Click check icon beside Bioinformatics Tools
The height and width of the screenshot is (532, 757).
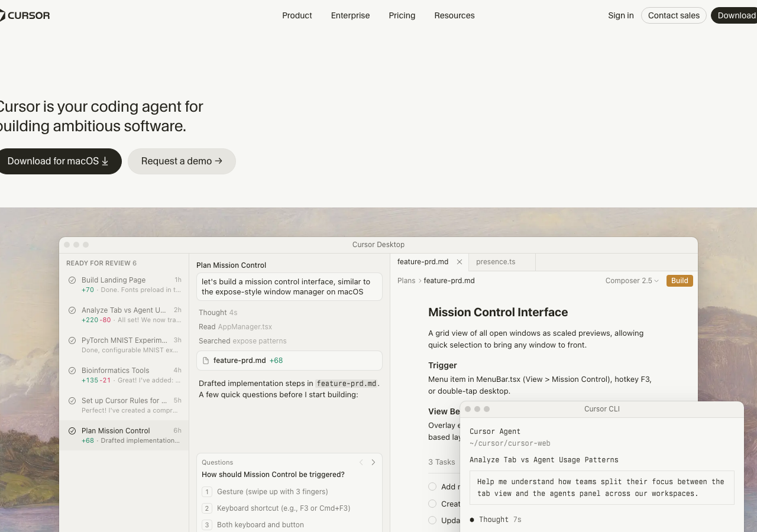72,371
